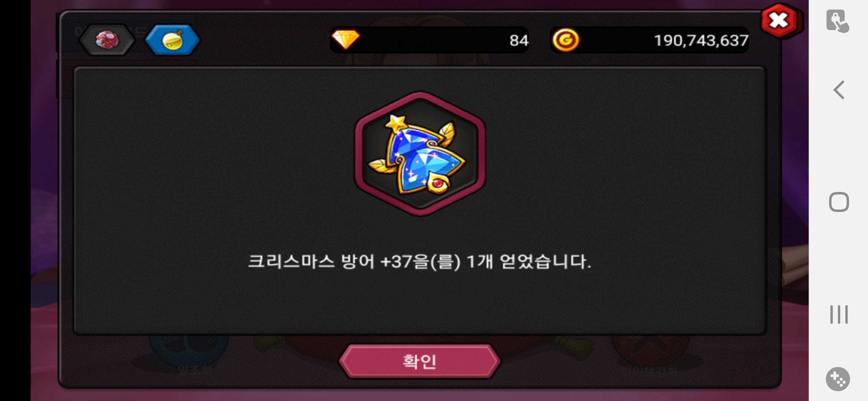Close the dialog with the red X
Viewport: 868px width, 401px height.
(779, 20)
